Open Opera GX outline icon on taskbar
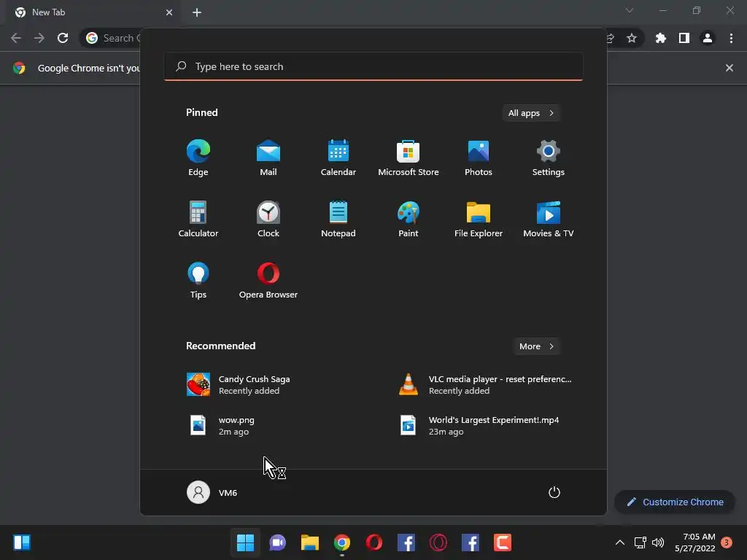The image size is (747, 560). (x=438, y=542)
